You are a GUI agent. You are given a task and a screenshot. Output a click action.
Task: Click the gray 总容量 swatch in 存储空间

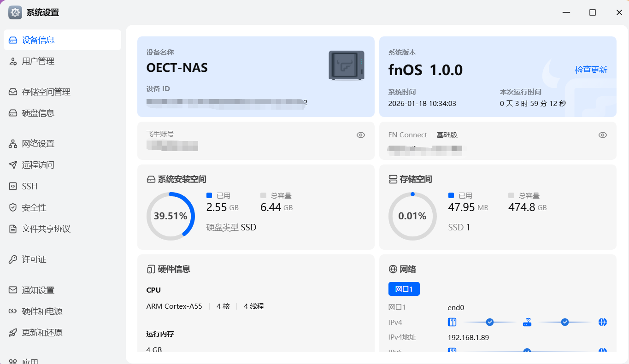click(x=511, y=195)
